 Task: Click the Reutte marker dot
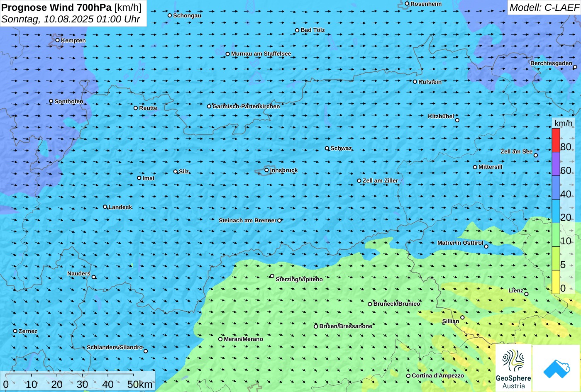pyautogui.click(x=136, y=108)
